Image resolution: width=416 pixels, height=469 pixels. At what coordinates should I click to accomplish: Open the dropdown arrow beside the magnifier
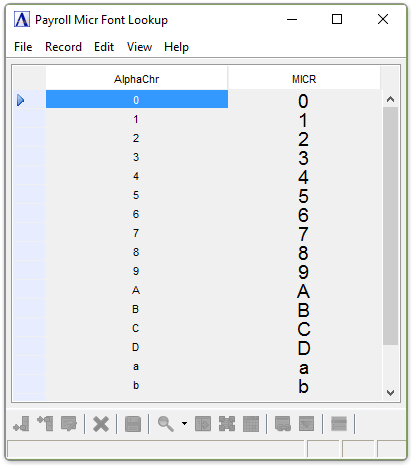pyautogui.click(x=184, y=424)
